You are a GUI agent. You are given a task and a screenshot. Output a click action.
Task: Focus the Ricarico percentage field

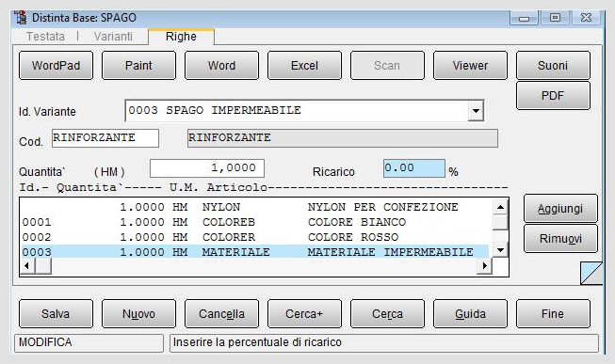414,168
